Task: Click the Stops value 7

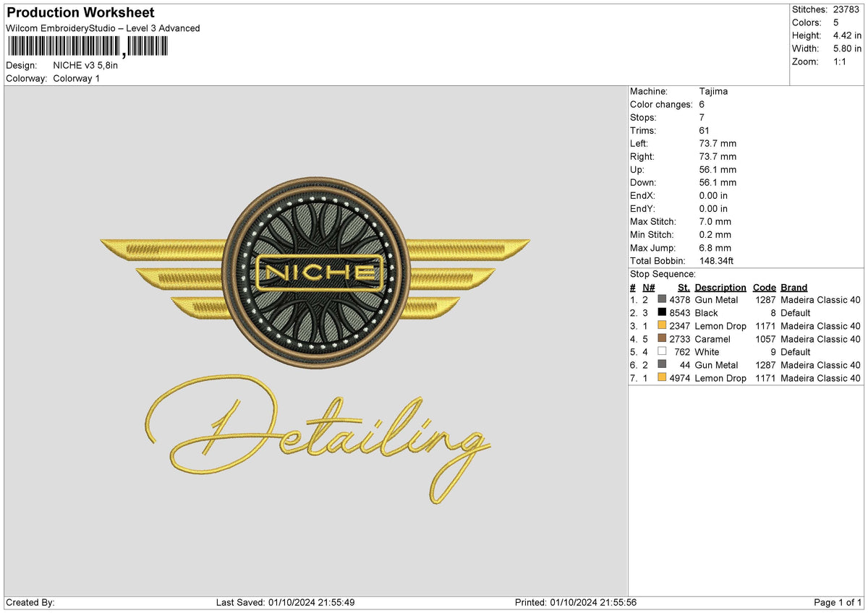Action: 702,117
